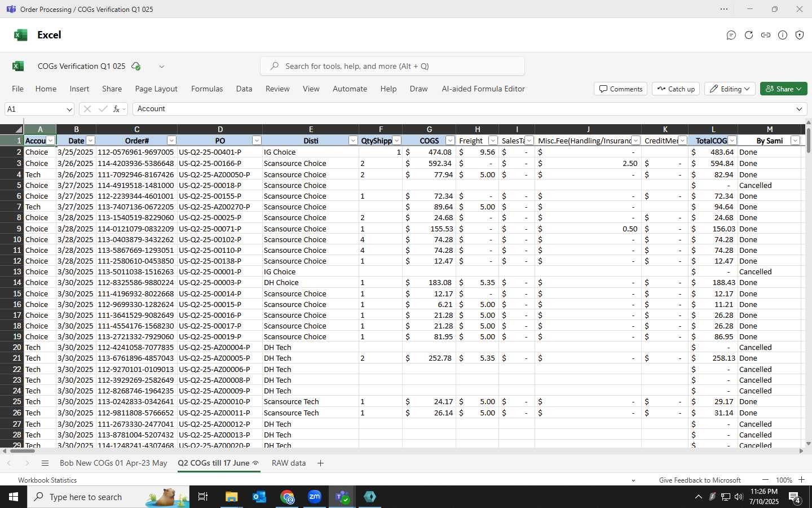Click the confirm formula checkmark icon
812x508 pixels.
(x=103, y=109)
